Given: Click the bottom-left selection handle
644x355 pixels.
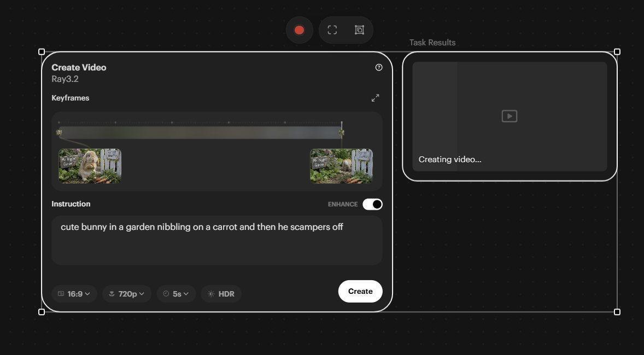Looking at the screenshot, I should (x=42, y=312).
